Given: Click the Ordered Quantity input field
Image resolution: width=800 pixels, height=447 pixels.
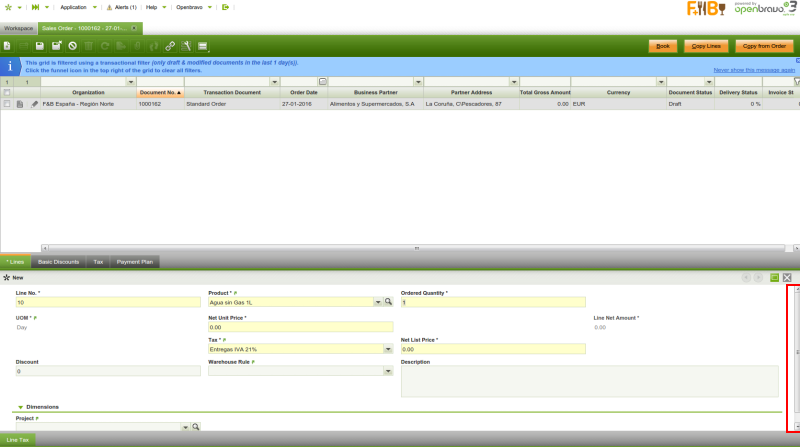Looking at the screenshot, I should [x=492, y=301].
